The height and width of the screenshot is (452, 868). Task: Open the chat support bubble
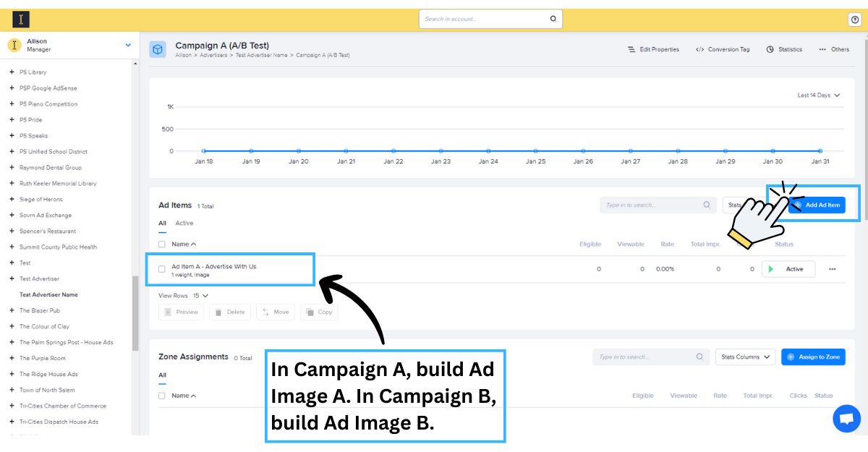[x=846, y=419]
